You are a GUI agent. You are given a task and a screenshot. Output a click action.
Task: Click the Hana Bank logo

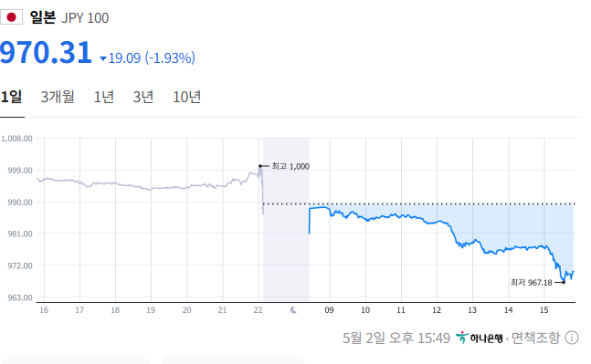(x=479, y=338)
